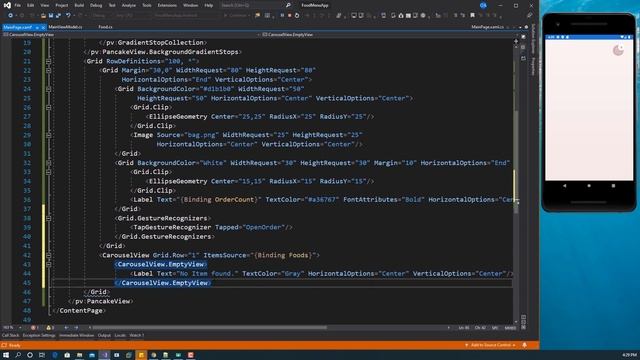
Task: Close the MainPage.xaml tab
Action: pos(43,27)
